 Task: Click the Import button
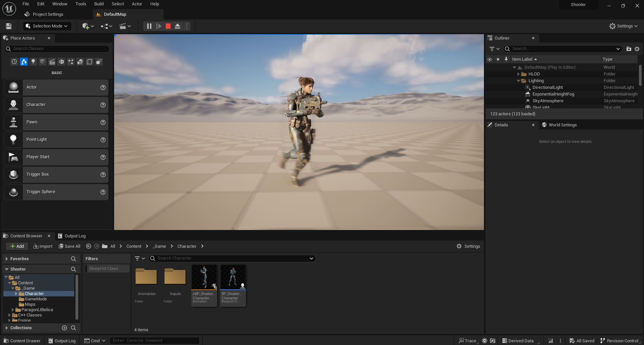[43, 246]
